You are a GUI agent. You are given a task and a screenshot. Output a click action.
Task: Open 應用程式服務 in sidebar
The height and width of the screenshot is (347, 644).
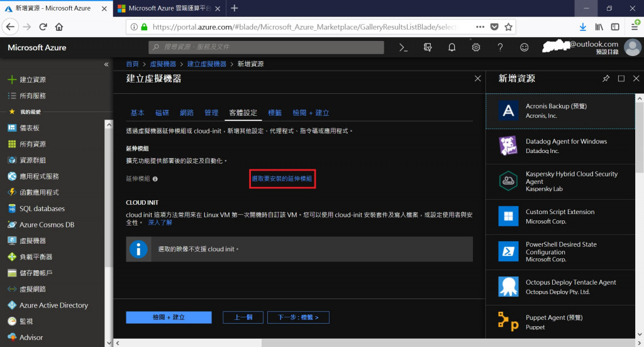point(34,176)
